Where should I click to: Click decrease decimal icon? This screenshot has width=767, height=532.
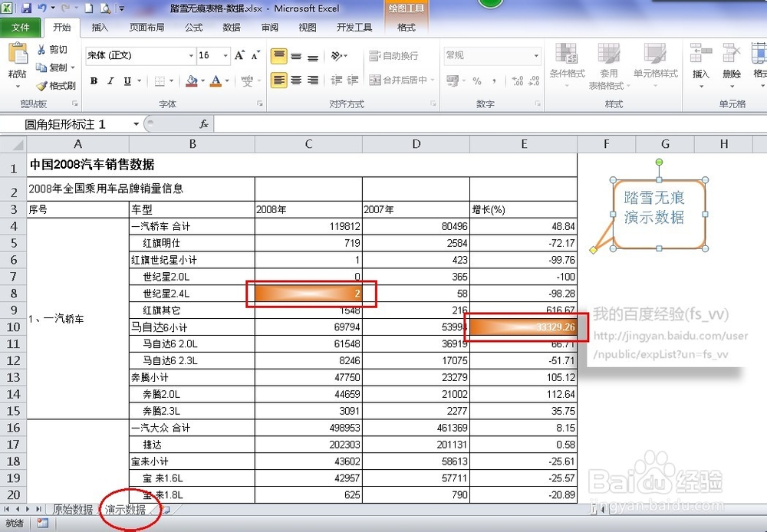(x=534, y=81)
